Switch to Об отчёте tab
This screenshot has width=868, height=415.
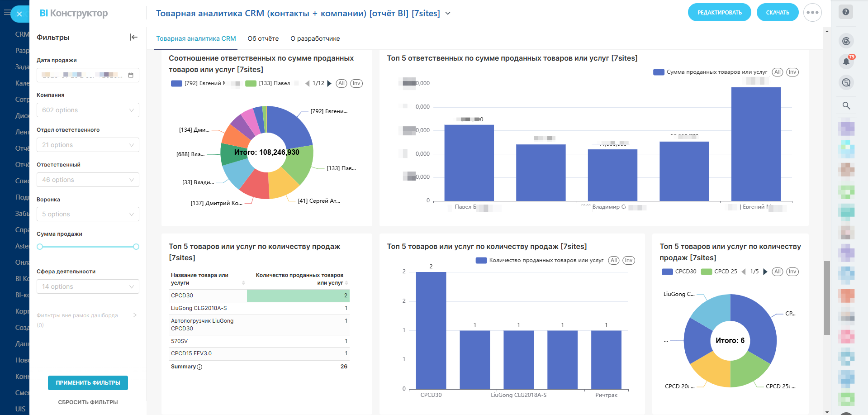click(x=263, y=38)
